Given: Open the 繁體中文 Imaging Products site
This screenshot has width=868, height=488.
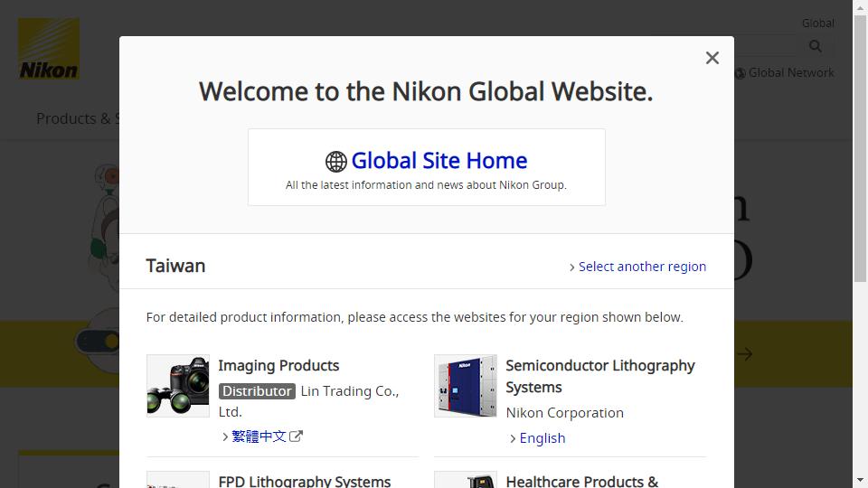Looking at the screenshot, I should tap(259, 436).
